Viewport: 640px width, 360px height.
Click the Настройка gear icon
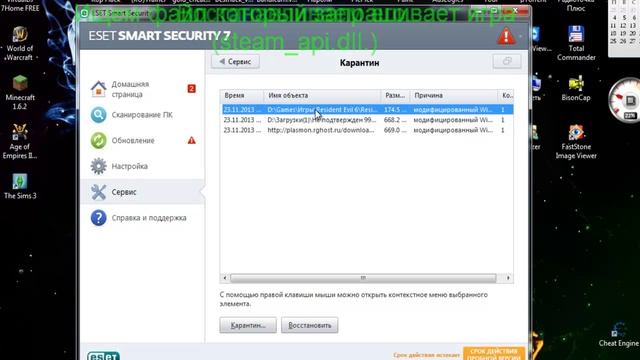pyautogui.click(x=98, y=166)
